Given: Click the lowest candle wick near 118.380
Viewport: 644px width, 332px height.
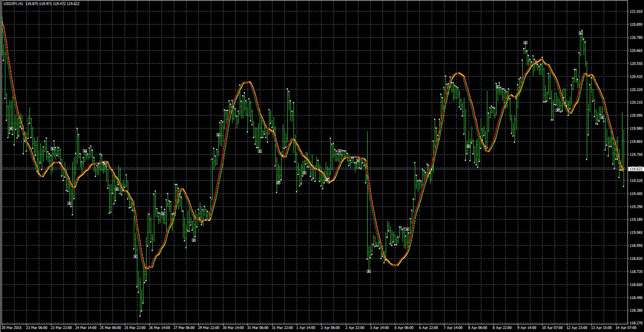Looking at the screenshot, I should [x=140, y=315].
